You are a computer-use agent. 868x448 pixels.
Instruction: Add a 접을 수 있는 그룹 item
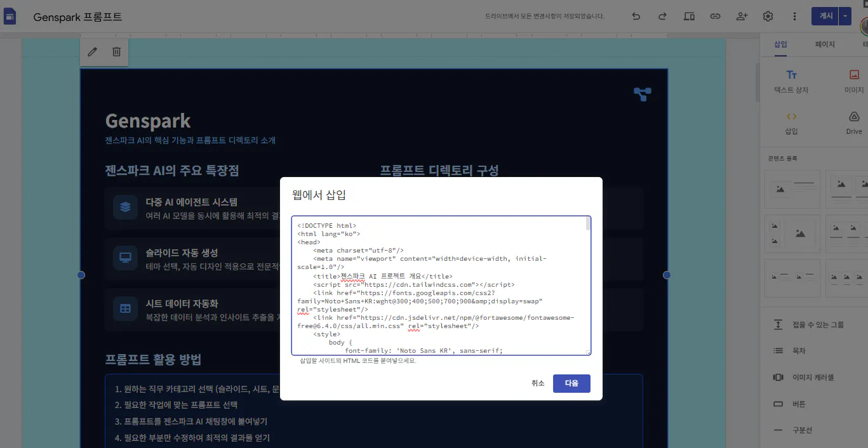point(810,324)
